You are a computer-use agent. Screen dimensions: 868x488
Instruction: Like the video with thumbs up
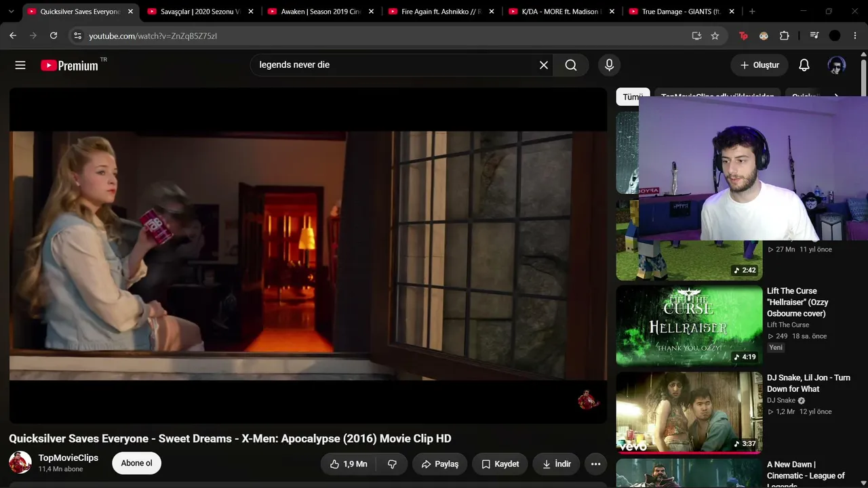(x=349, y=464)
